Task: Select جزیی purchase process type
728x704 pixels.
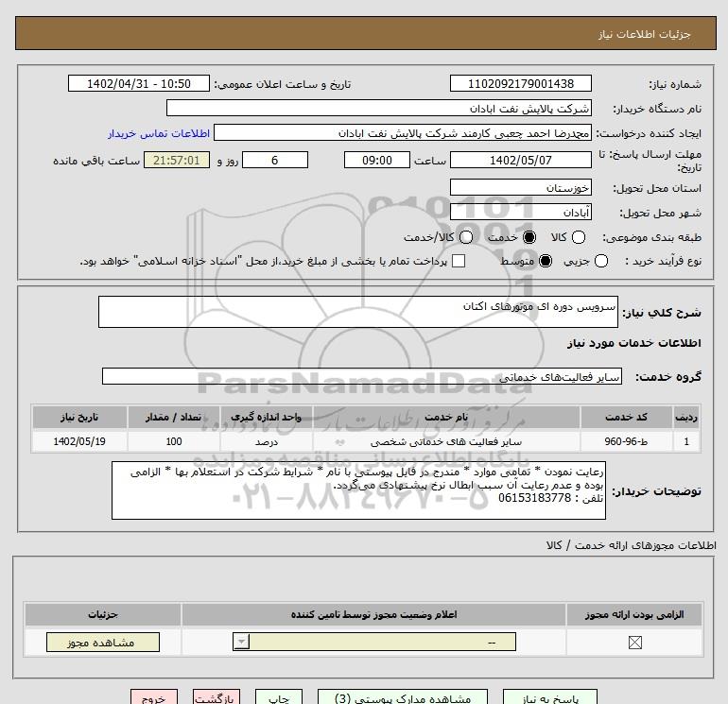Action: click(x=598, y=261)
